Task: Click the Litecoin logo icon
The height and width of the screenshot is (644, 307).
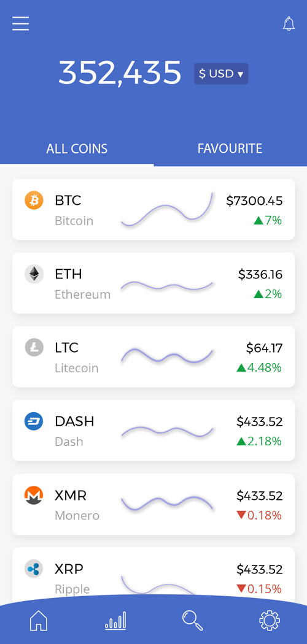Action: [x=34, y=348]
